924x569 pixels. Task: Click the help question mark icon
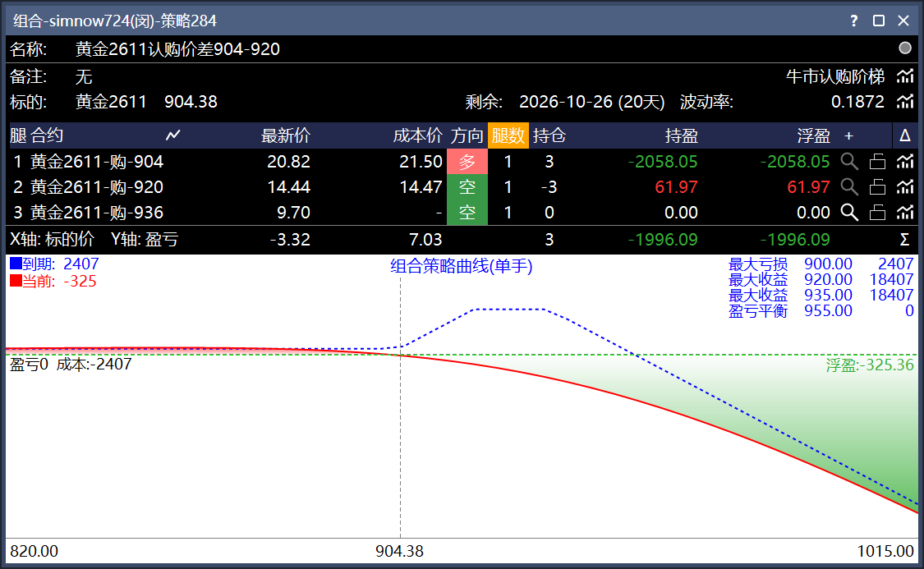click(854, 21)
